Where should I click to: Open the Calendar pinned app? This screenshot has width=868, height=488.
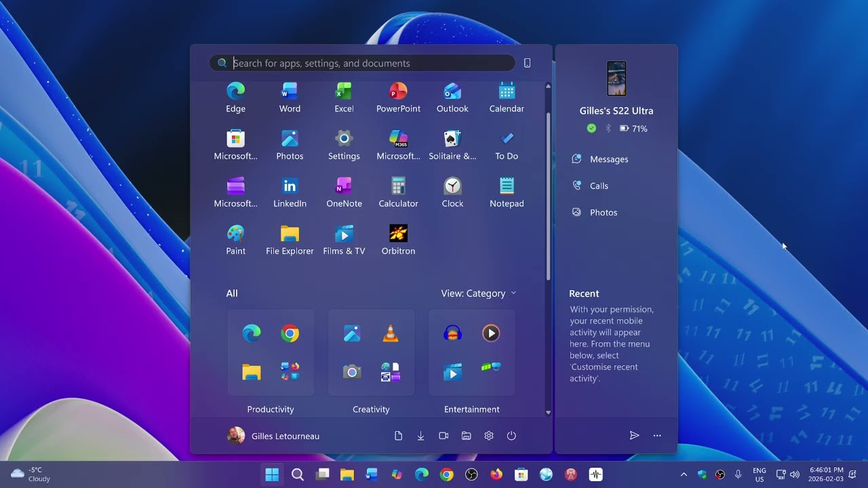507,98
